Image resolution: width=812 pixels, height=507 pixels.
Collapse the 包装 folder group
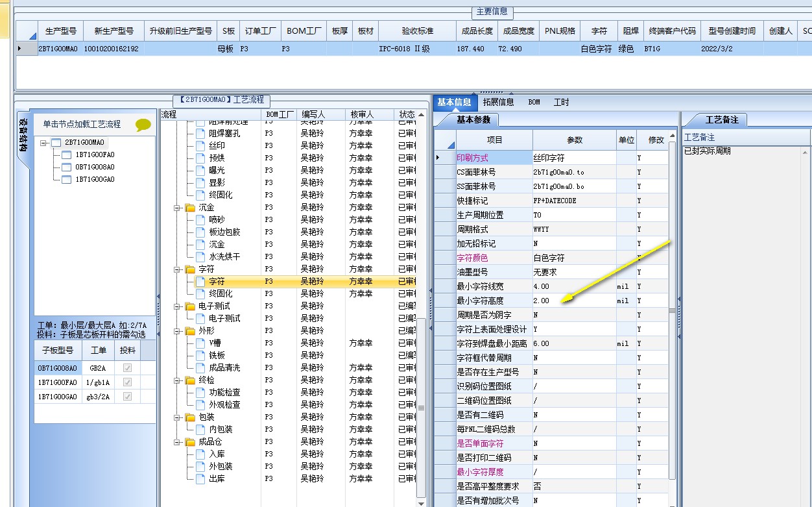(x=177, y=417)
